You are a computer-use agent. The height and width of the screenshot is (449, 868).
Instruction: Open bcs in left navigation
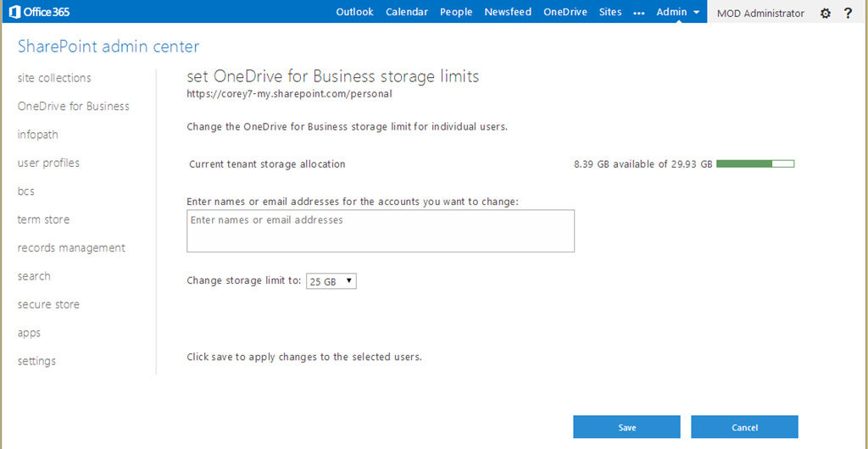(x=26, y=191)
